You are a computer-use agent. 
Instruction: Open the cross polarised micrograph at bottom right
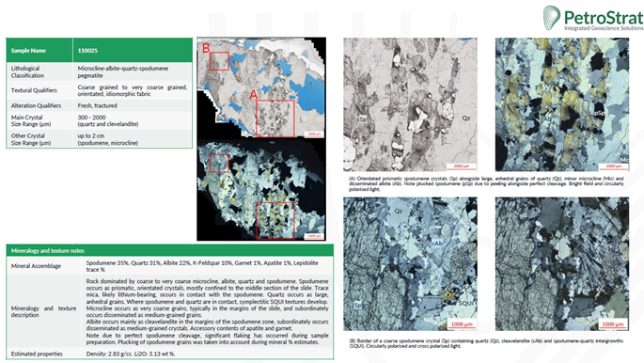point(562,263)
